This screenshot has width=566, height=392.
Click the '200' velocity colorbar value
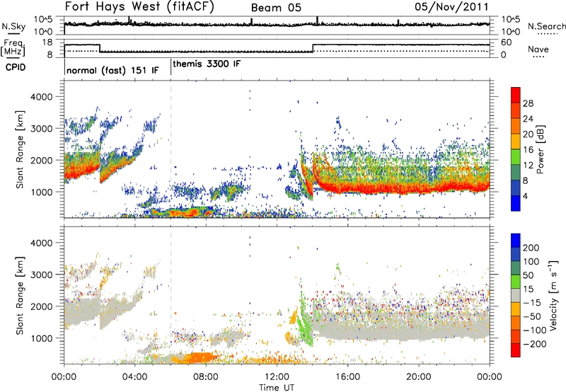531,248
